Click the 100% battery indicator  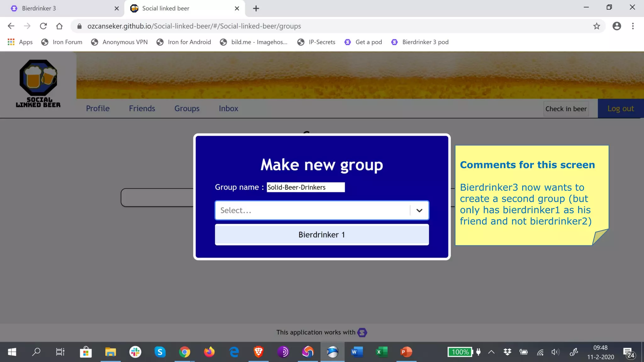pos(460,352)
